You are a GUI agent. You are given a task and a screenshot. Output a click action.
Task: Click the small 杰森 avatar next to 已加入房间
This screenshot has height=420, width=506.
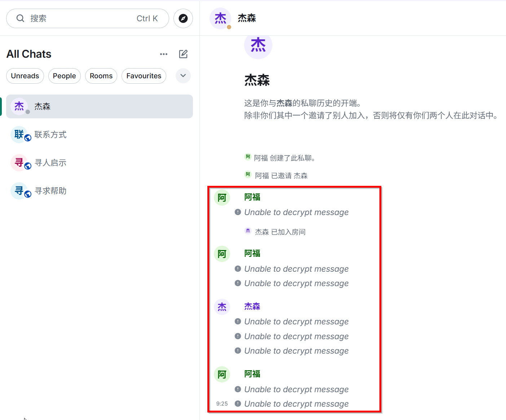tap(248, 231)
